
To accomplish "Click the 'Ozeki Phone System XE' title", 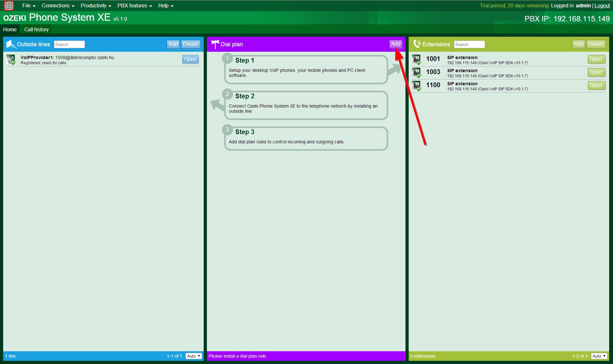I will click(57, 18).
